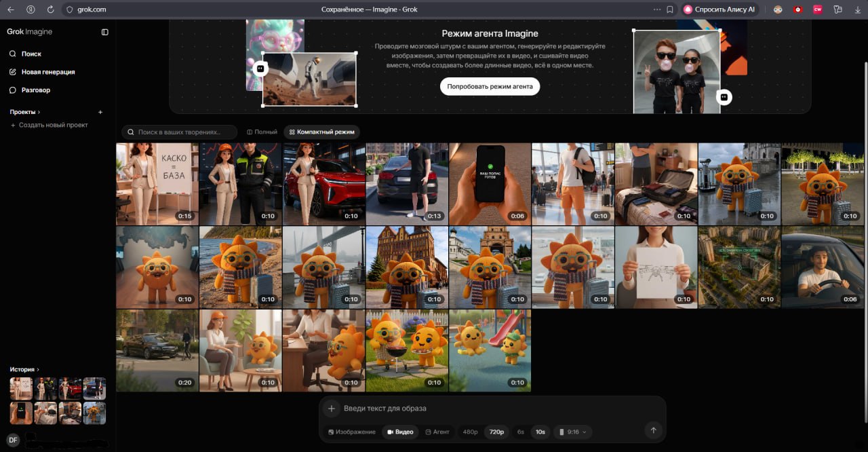Screen dimensions: 868x452
Task: Click the Grok Imagine logo
Action: coord(29,32)
